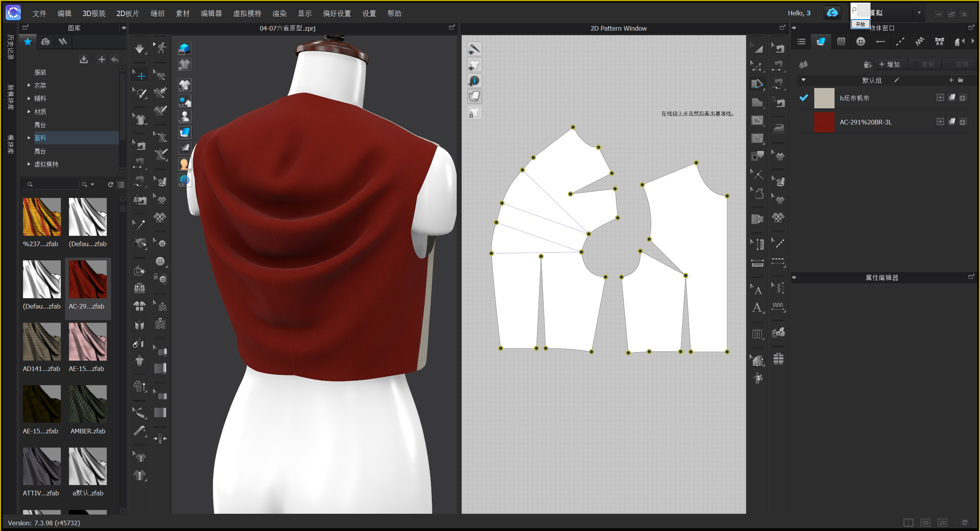Toggle shirt-with-eye display in 2D window
The width and height of the screenshot is (980, 531).
[474, 65]
